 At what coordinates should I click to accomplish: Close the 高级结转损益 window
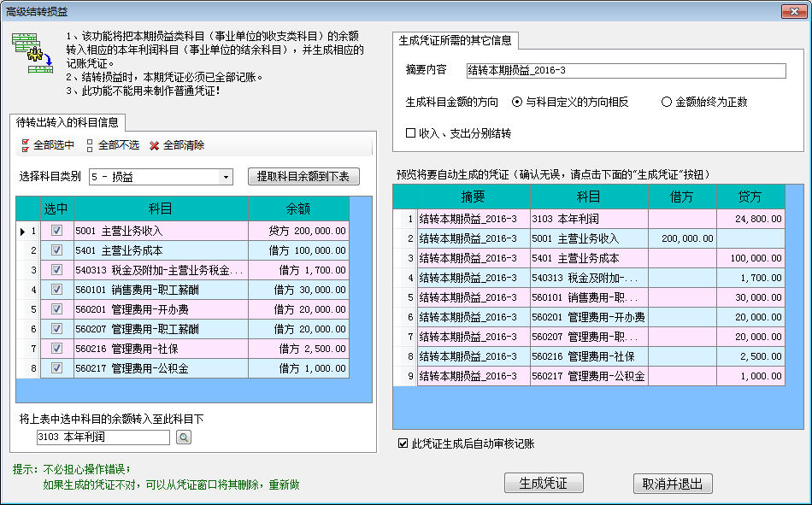click(x=793, y=11)
